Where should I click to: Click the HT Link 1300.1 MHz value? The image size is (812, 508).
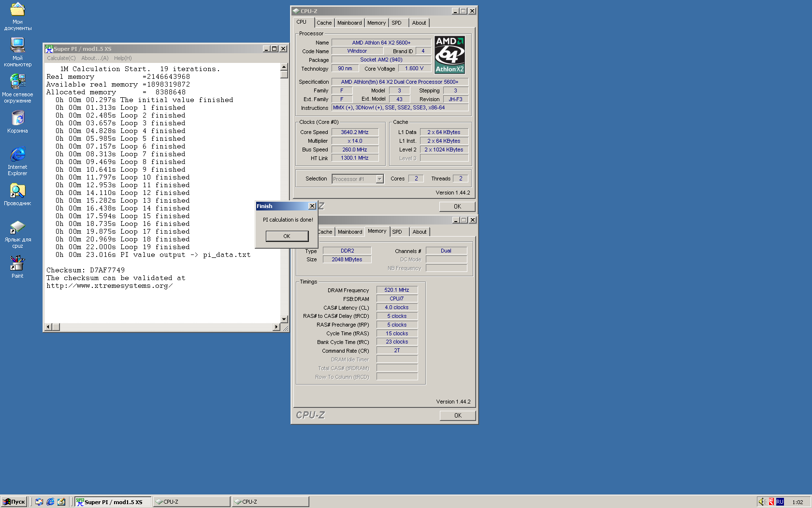(x=355, y=158)
